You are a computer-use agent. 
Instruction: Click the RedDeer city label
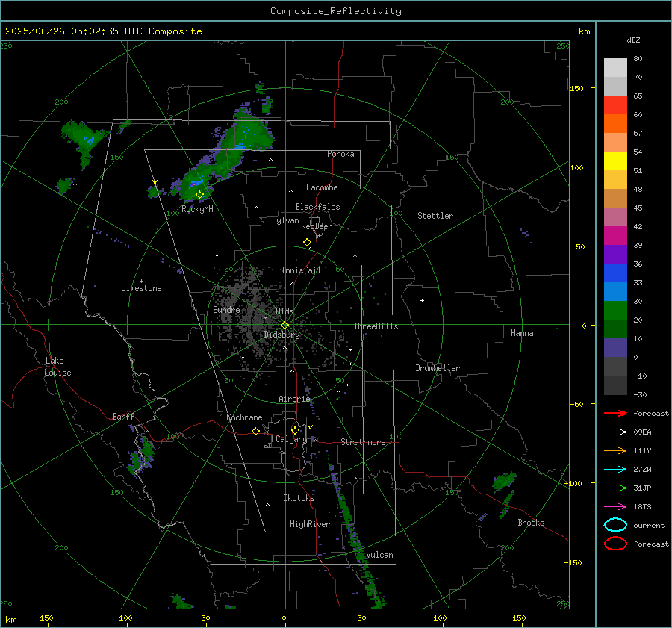tap(317, 226)
